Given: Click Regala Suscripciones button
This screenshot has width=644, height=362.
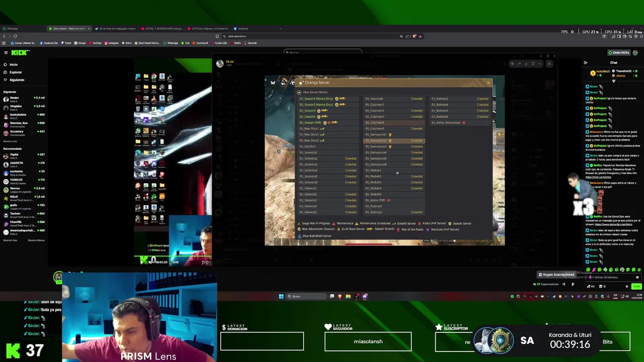Looking at the screenshot, I should click(x=556, y=275).
